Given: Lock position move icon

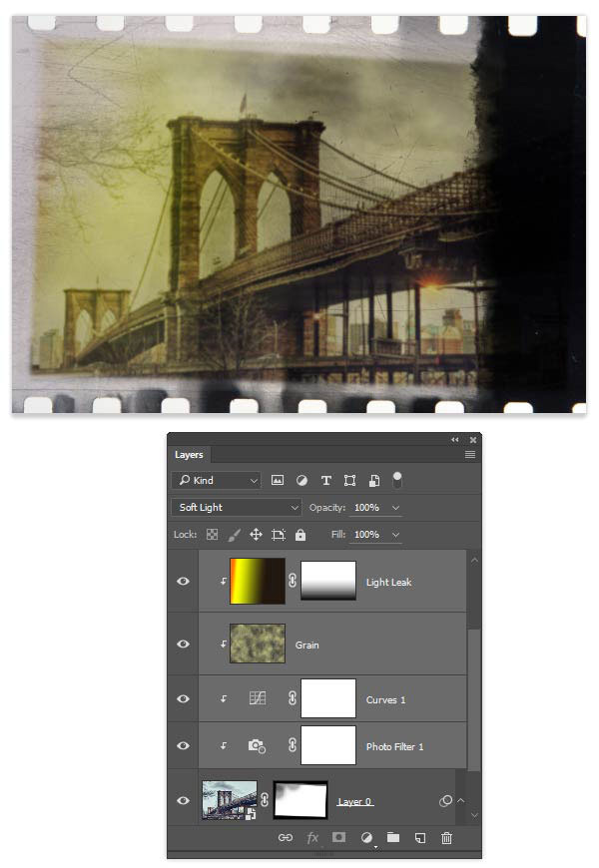Looking at the screenshot, I should [256, 534].
